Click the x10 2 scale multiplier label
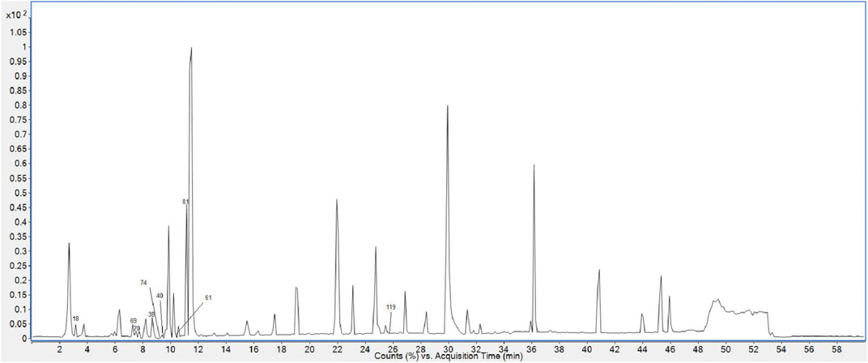The height and width of the screenshot is (363, 868). 16,15
